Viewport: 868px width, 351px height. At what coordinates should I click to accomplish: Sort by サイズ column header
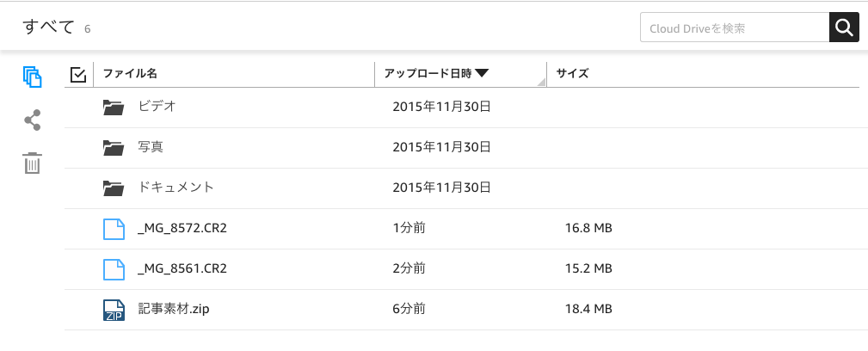point(572,74)
